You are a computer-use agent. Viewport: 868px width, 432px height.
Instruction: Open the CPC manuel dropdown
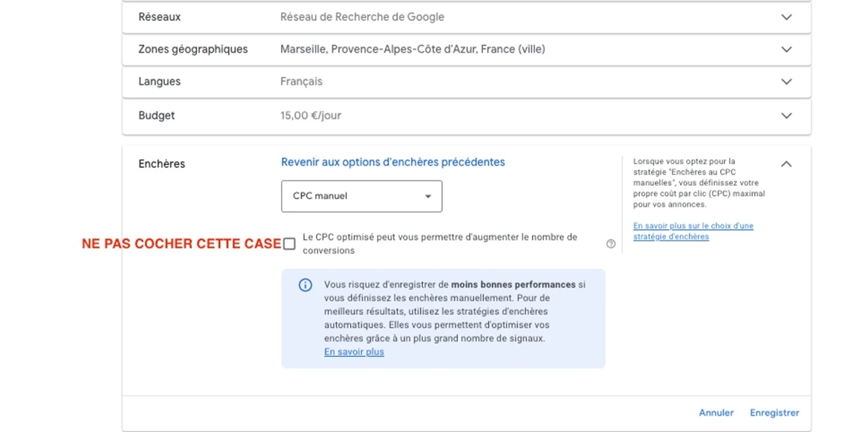click(x=361, y=196)
